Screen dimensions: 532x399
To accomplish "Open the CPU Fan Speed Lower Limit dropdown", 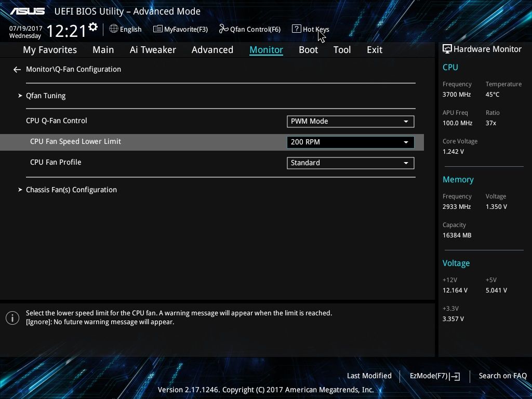I will click(351, 142).
